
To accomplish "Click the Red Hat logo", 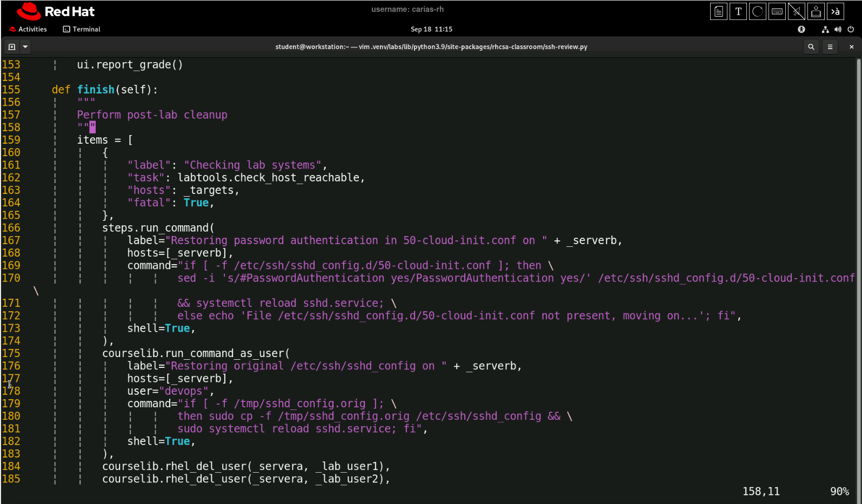I will click(55, 11).
